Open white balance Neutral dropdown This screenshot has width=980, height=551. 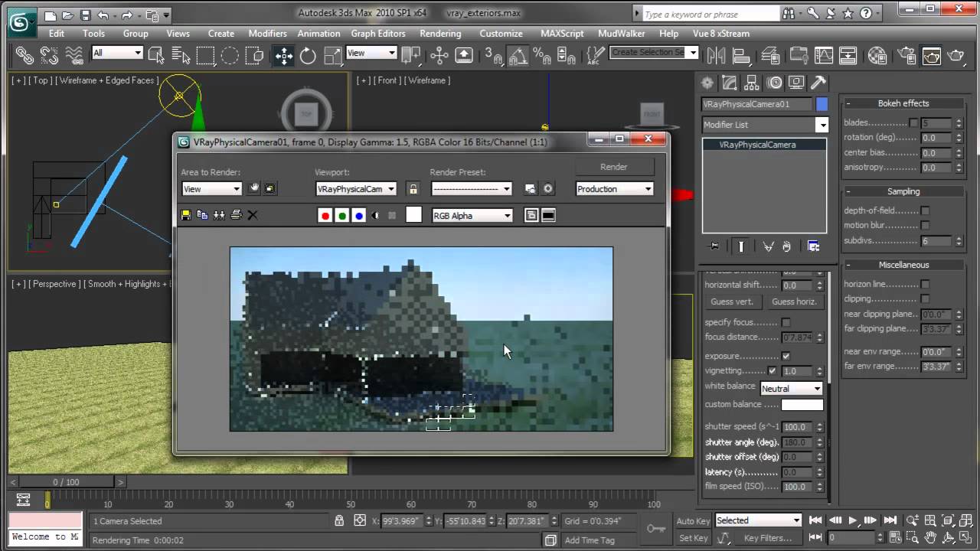coord(790,389)
